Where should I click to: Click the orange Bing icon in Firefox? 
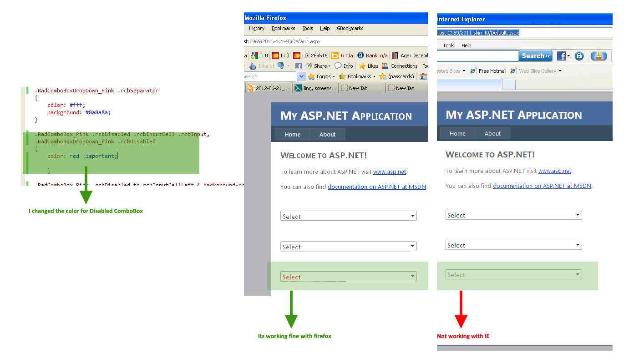(335, 56)
